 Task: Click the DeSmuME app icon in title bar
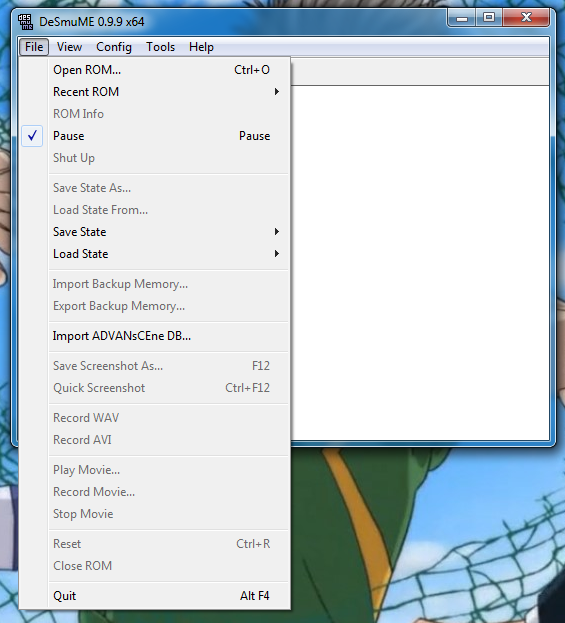pos(26,21)
